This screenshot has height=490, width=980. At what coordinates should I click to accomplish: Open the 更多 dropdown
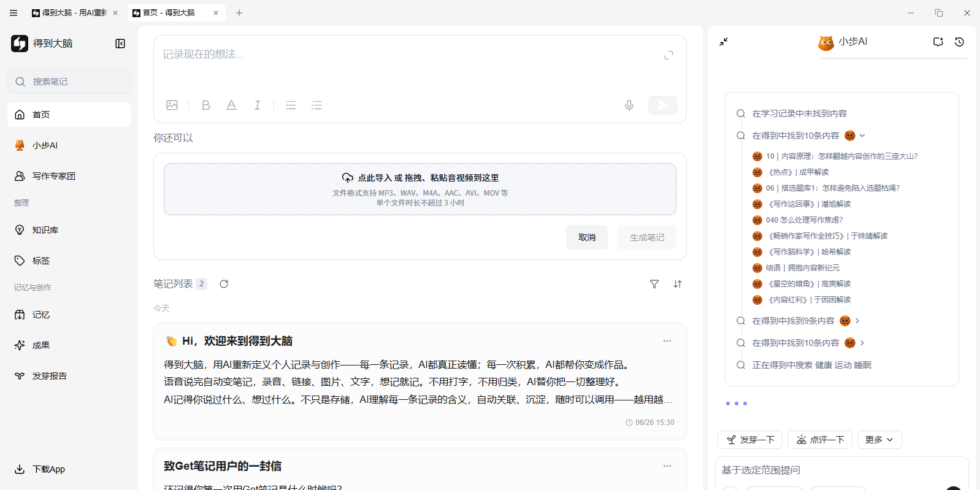pos(879,440)
